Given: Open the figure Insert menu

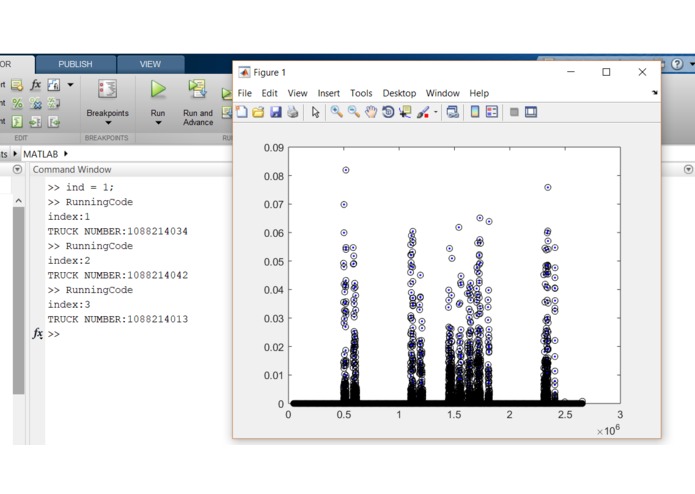Looking at the screenshot, I should coord(328,93).
